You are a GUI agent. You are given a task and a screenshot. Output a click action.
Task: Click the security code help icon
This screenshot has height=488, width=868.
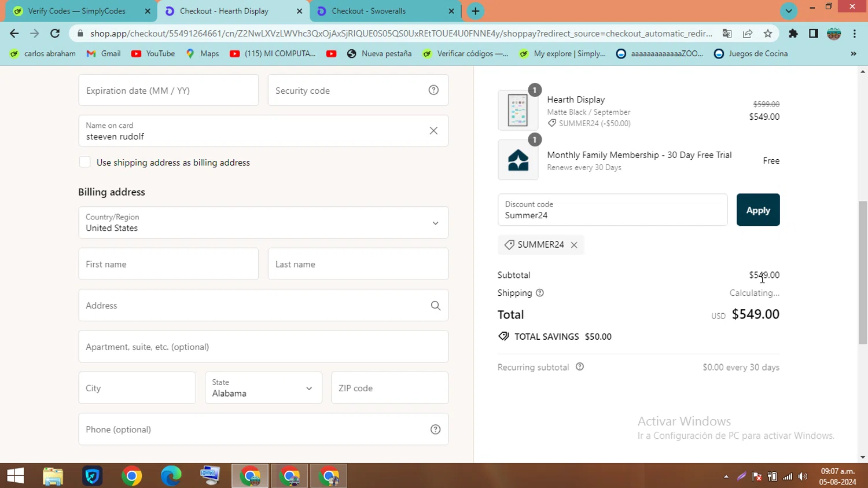pyautogui.click(x=433, y=90)
